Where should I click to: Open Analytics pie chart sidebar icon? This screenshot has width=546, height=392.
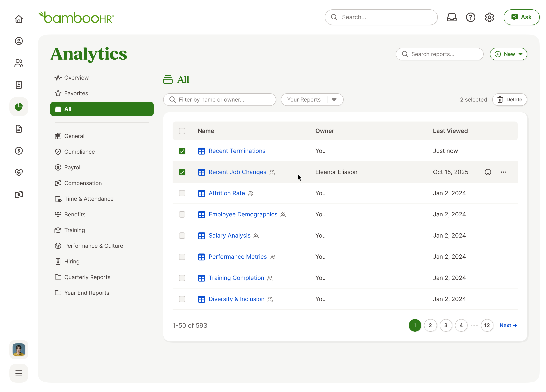pyautogui.click(x=19, y=107)
